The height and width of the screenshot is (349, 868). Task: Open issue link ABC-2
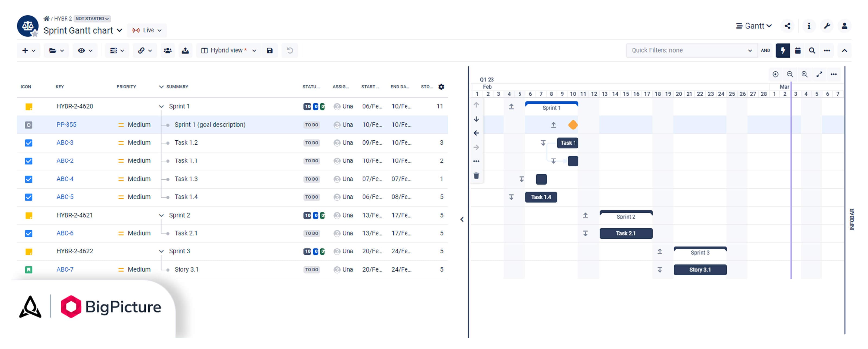65,161
